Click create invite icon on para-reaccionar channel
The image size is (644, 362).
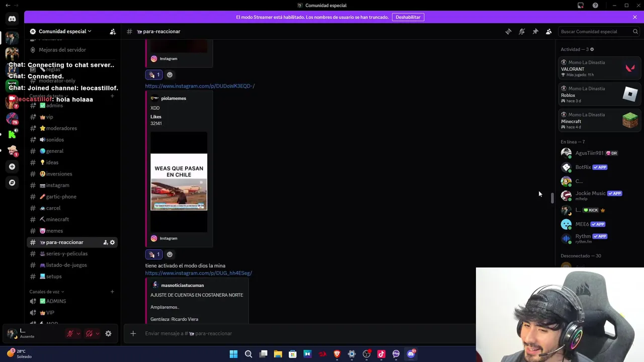pos(105,242)
